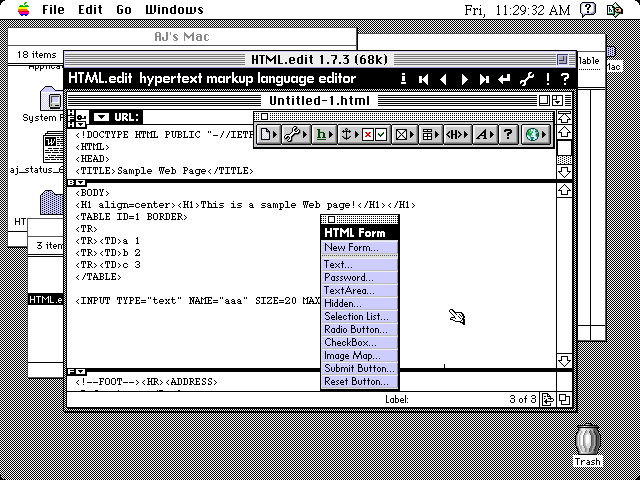Open the table tool icon in toolbar
Screen dimensions: 640x480
(430, 134)
